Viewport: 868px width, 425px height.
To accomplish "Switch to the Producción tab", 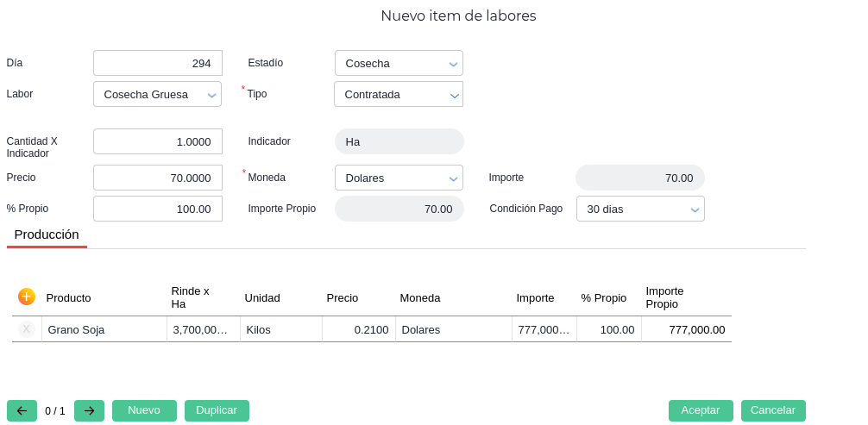I will click(47, 234).
